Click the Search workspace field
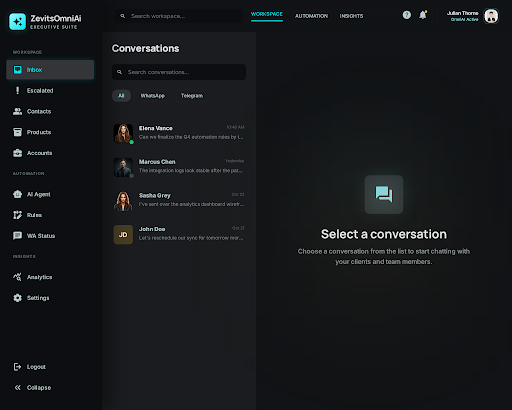 [x=179, y=16]
